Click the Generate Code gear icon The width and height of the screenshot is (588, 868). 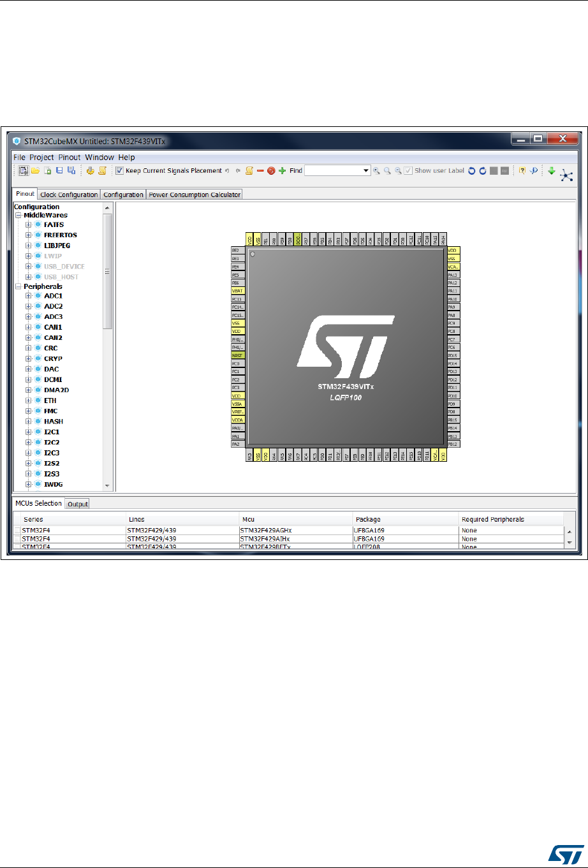[91, 170]
